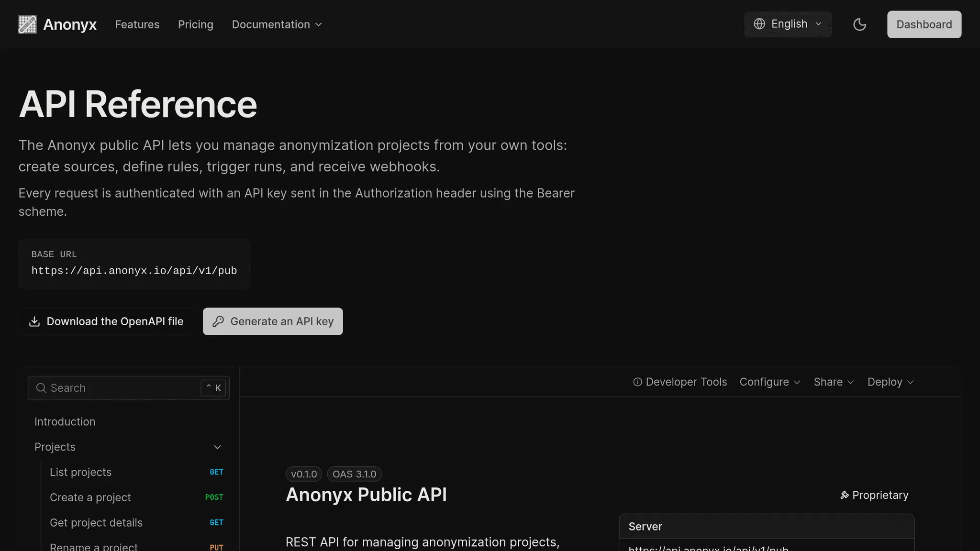Click the Anonyx logo icon
This screenshot has height=551, width=980.
click(27, 24)
